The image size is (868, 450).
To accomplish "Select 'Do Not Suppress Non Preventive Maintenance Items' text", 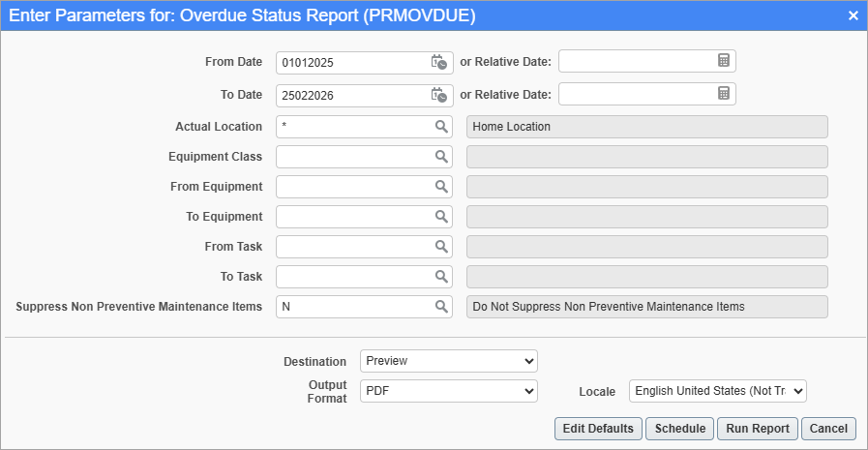I will click(x=609, y=307).
